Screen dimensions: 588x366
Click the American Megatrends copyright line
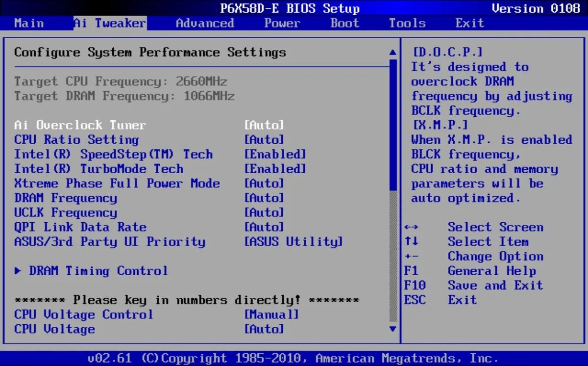click(293, 358)
